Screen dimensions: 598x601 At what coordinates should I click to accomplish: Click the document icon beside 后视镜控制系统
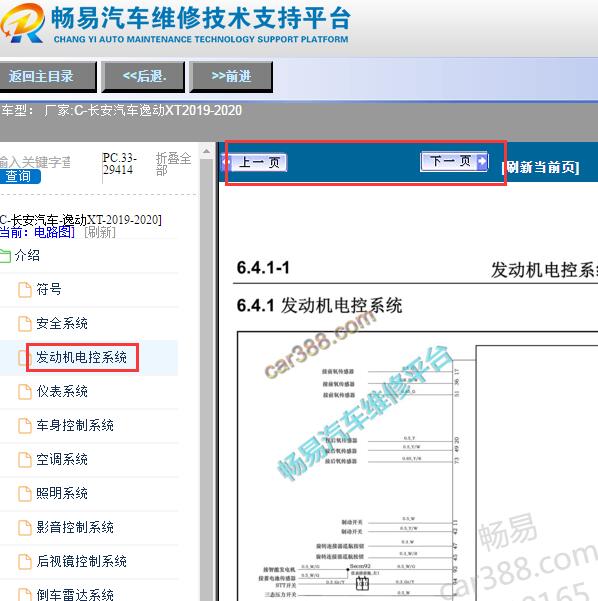tap(25, 562)
